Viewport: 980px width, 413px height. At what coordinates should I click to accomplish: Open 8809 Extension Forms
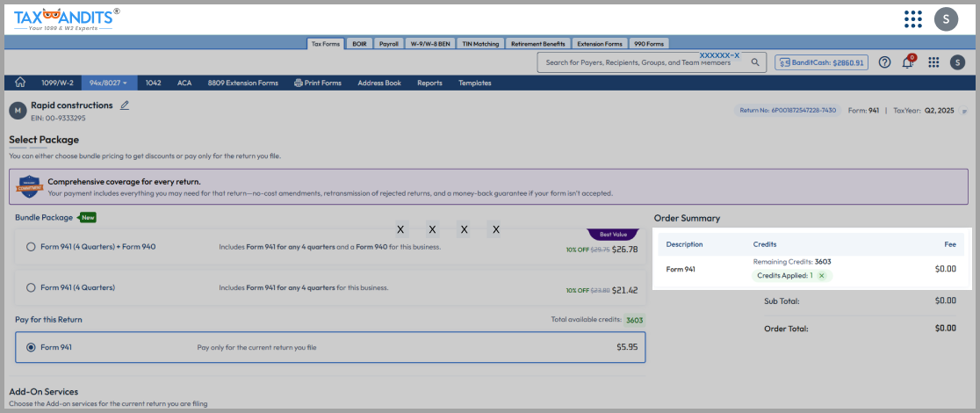coord(243,83)
